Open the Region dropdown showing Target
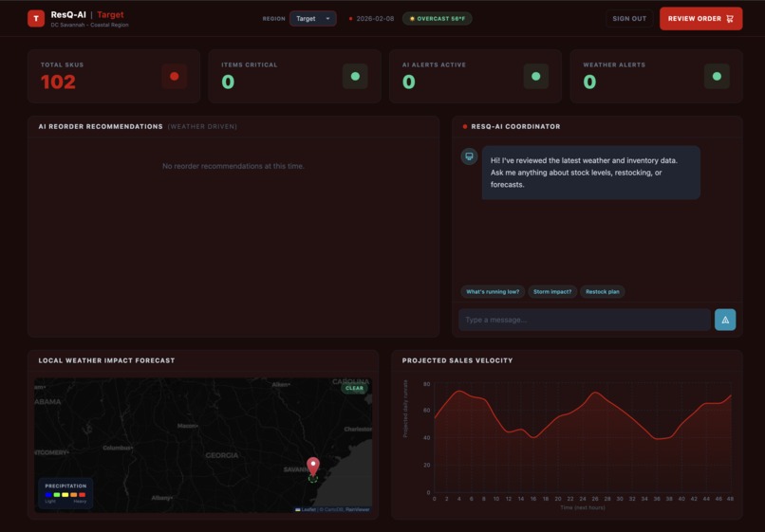This screenshot has width=765, height=532. pos(312,19)
